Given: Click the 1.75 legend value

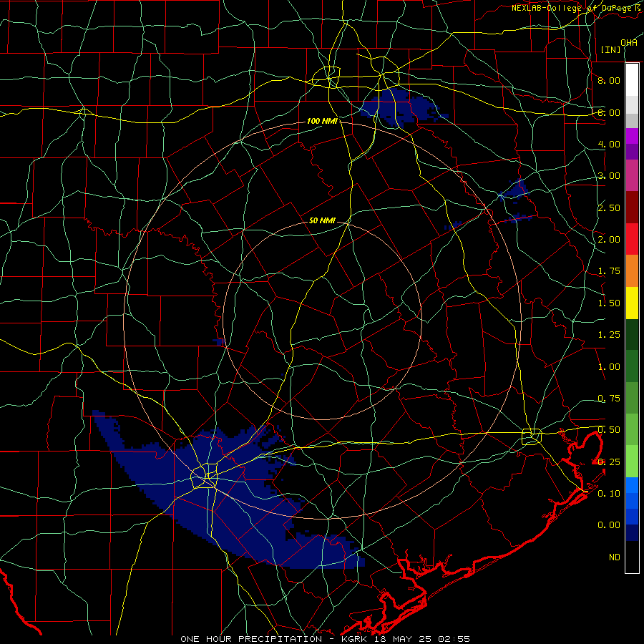Looking at the screenshot, I should coord(609,271).
